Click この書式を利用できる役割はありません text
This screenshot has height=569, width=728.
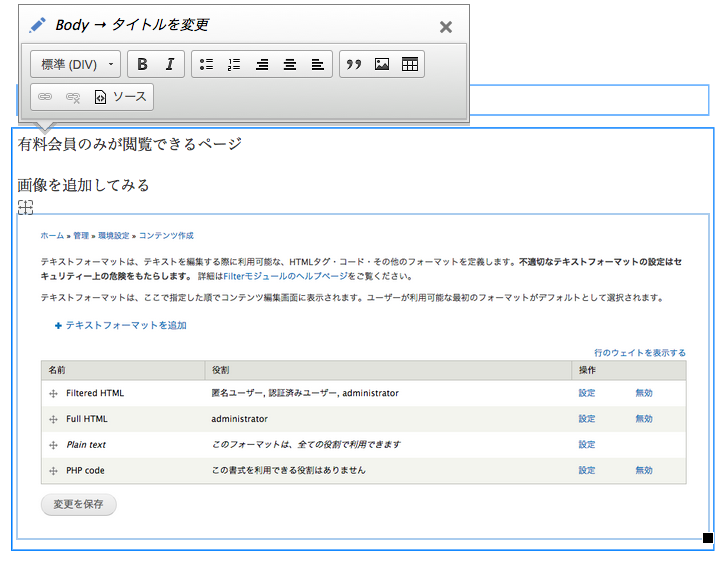point(289,470)
